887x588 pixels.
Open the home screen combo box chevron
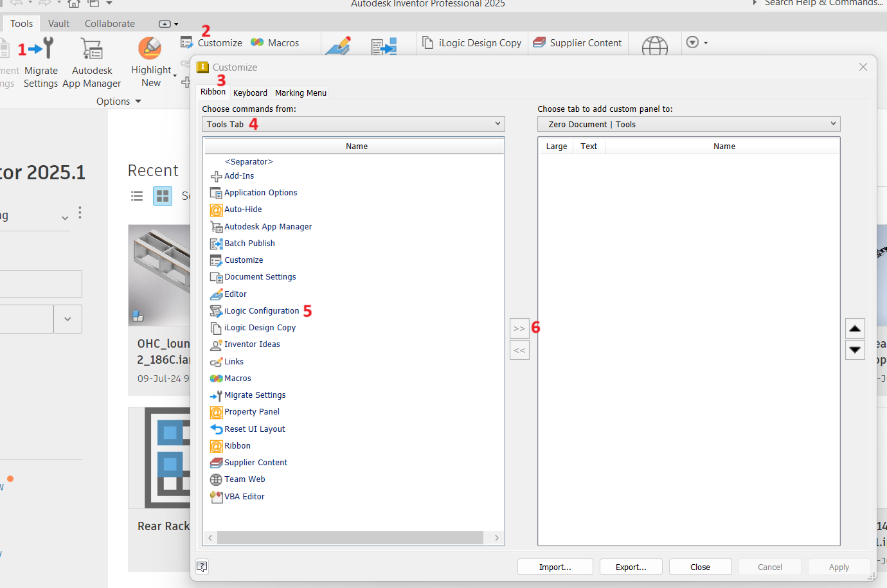point(67,319)
